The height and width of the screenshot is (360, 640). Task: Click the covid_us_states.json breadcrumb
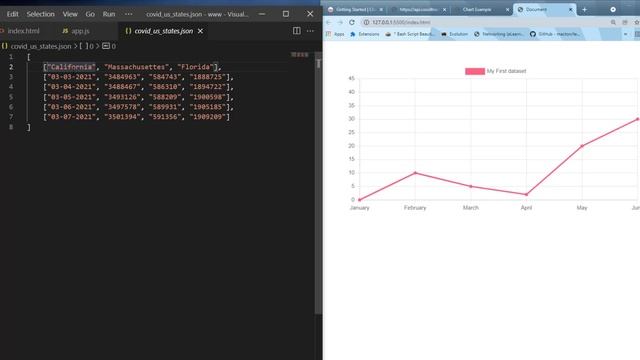coord(40,47)
